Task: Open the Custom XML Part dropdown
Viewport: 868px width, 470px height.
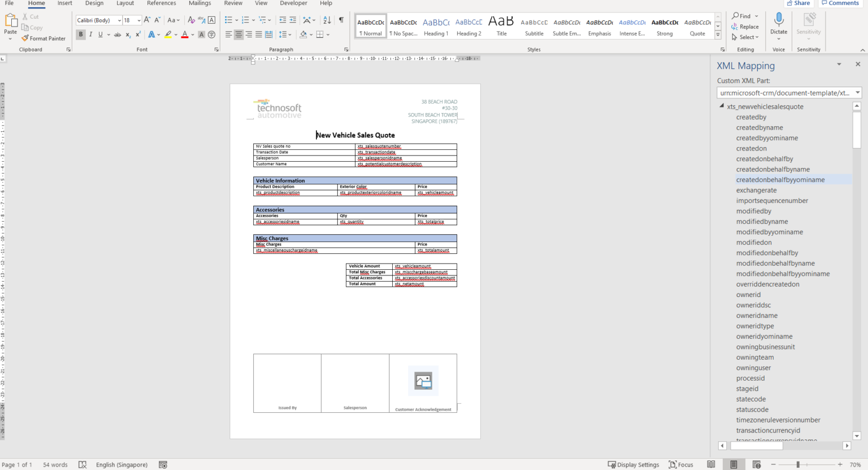Action: pos(858,92)
